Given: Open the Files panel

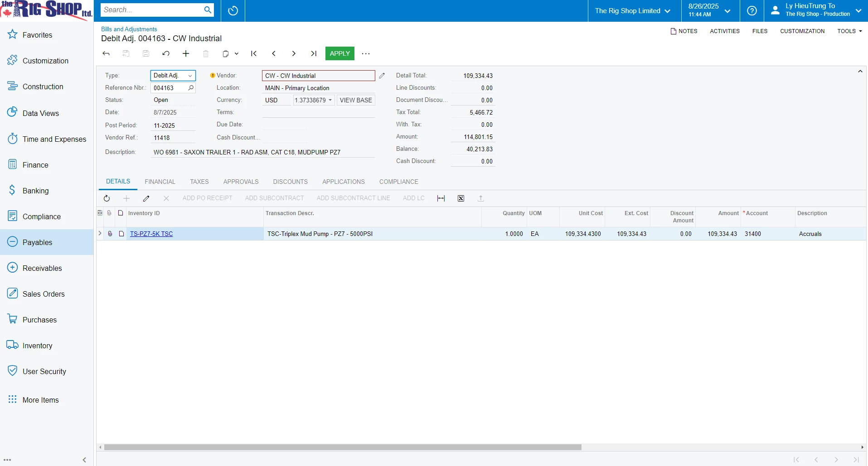Looking at the screenshot, I should coord(760,31).
